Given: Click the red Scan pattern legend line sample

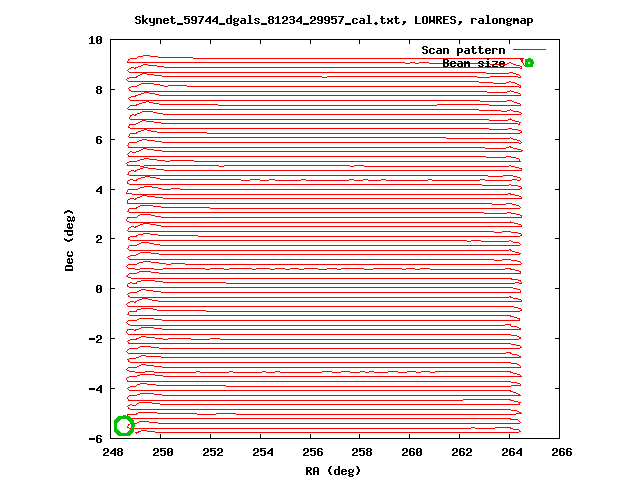Looking at the screenshot, I should tap(529, 50).
